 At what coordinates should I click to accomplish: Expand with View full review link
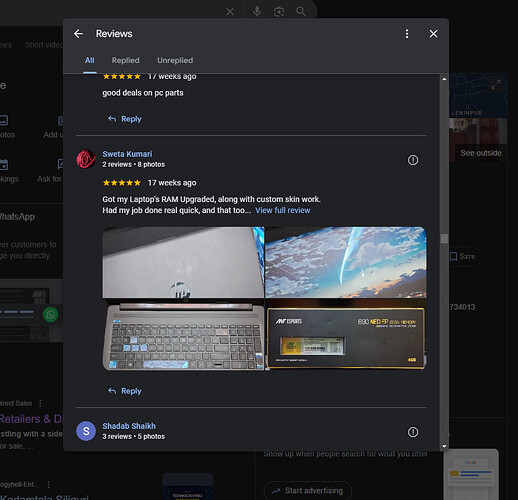click(x=283, y=210)
